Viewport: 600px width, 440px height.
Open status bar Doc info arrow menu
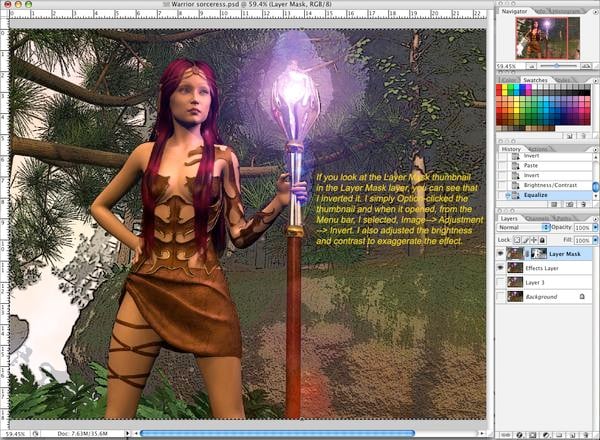[128, 433]
